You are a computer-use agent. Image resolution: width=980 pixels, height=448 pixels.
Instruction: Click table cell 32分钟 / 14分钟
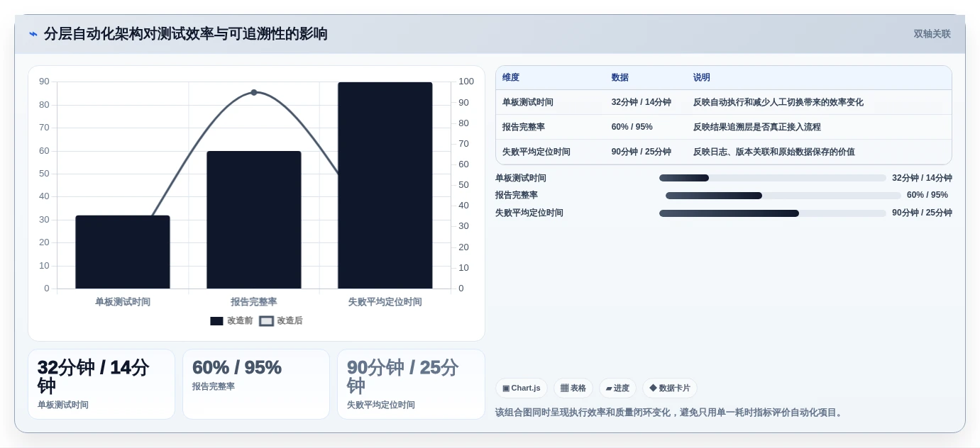click(x=642, y=102)
